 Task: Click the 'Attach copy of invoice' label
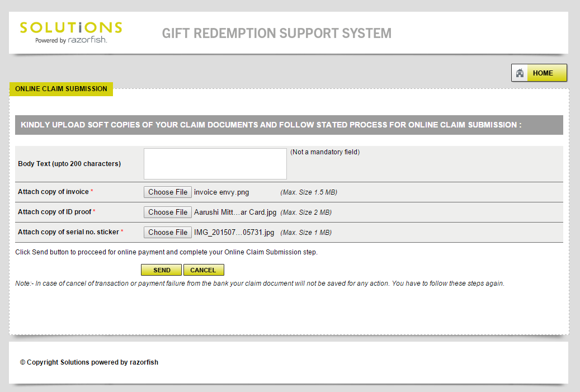54,192
